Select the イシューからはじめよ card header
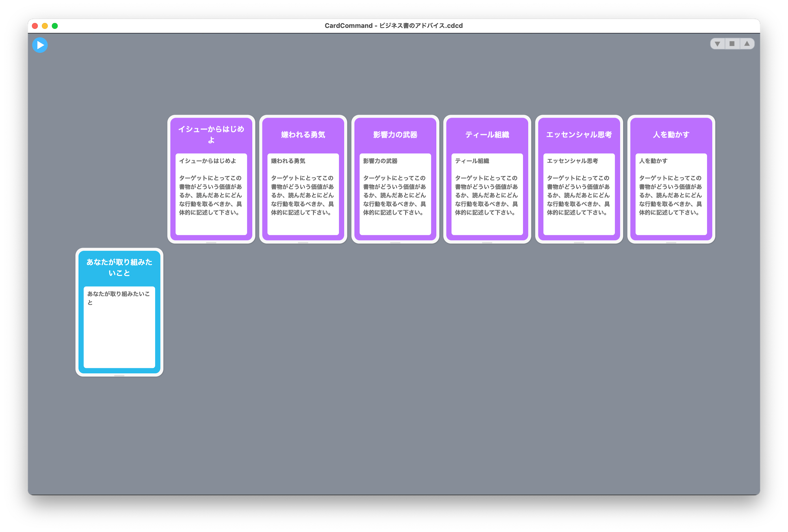Viewport: 788px width, 532px height. coord(211,134)
